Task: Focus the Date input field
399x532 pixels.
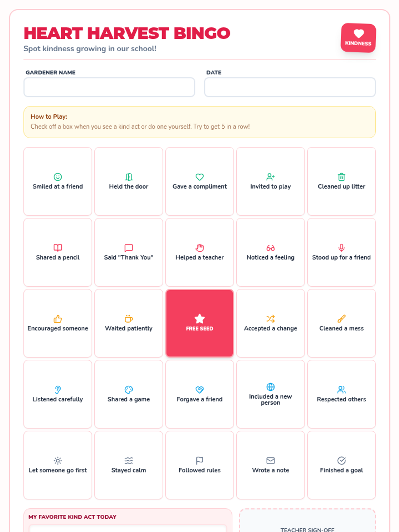Action: point(290,87)
